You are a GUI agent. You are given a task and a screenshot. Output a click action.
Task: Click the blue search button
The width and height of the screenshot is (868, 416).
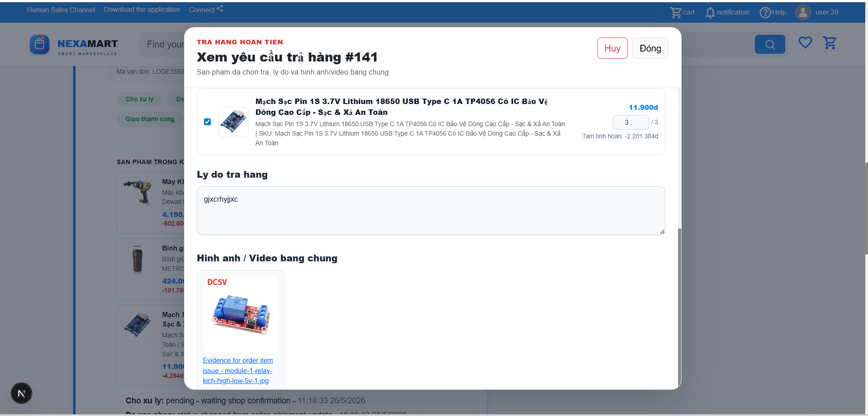tap(770, 44)
